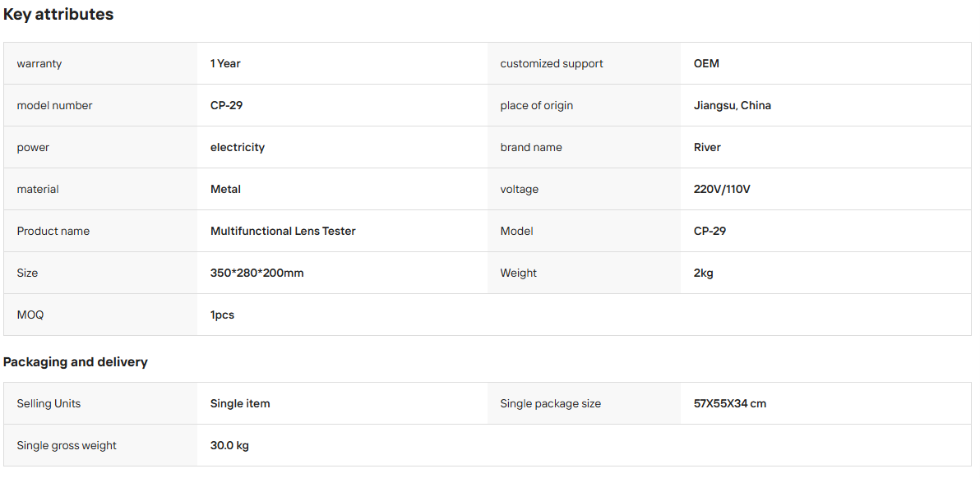
Task: Click single package size 57X55X34 cm
Action: 729,404
